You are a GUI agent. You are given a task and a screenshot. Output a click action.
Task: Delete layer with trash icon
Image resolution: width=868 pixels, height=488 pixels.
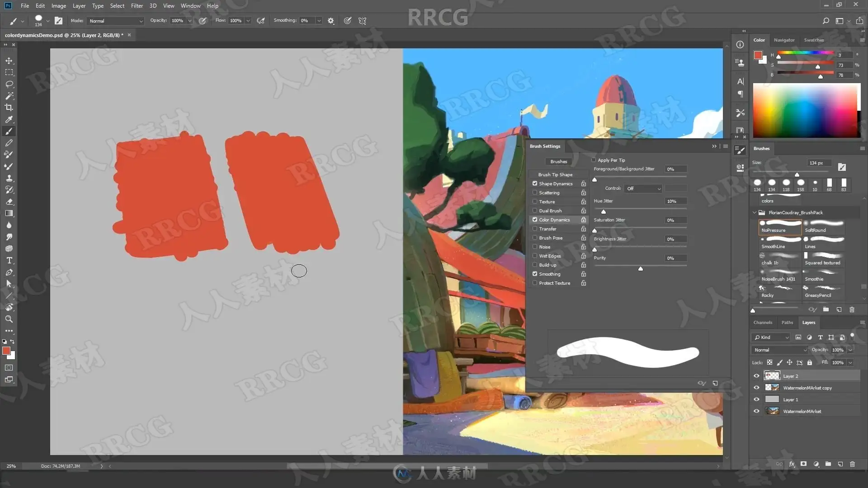852,464
